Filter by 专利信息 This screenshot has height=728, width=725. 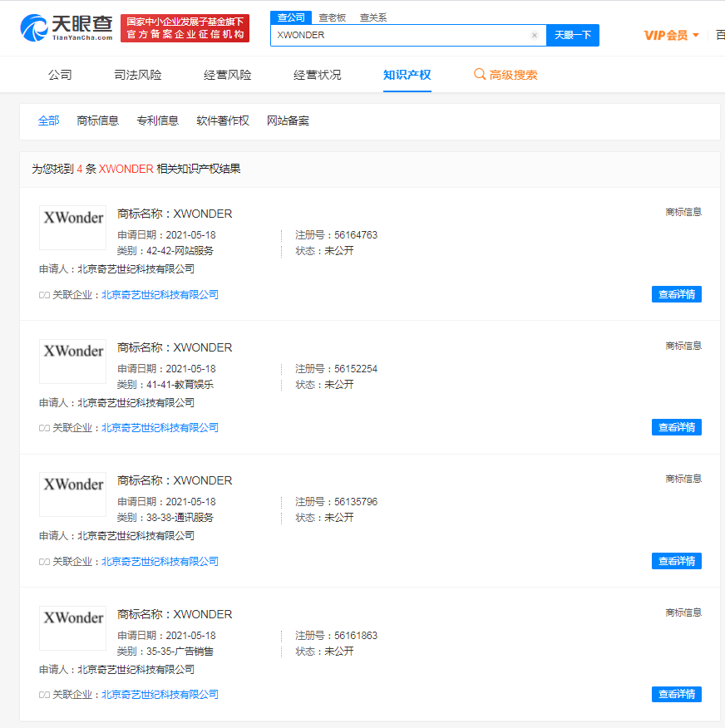click(x=157, y=121)
